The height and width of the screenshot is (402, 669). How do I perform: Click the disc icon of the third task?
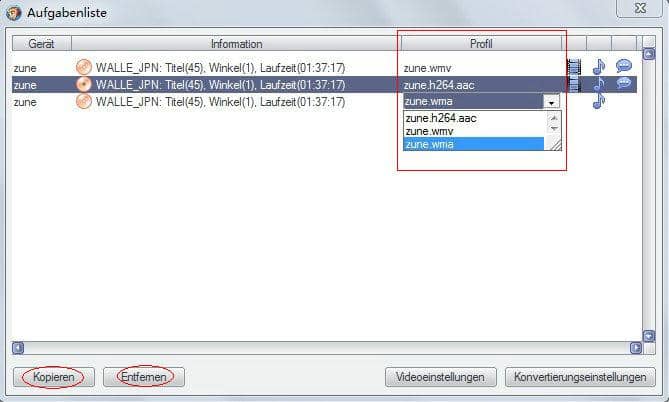click(84, 102)
